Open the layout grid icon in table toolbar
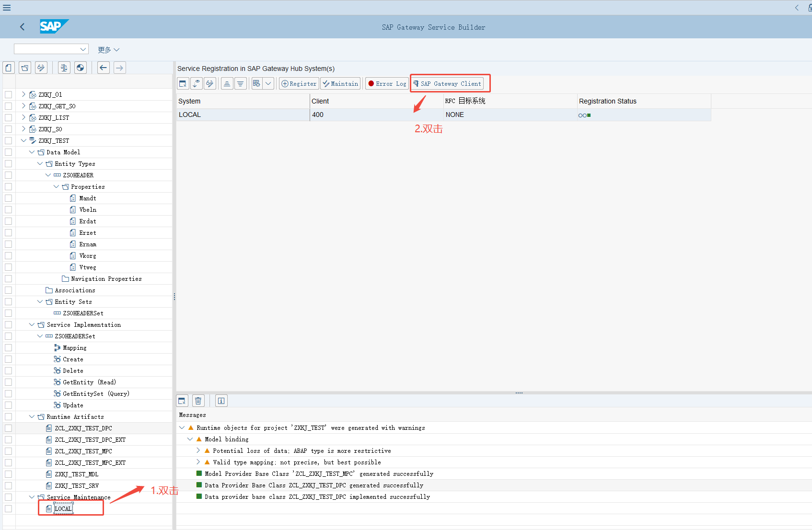Viewport: 812px width, 530px height. coord(257,84)
